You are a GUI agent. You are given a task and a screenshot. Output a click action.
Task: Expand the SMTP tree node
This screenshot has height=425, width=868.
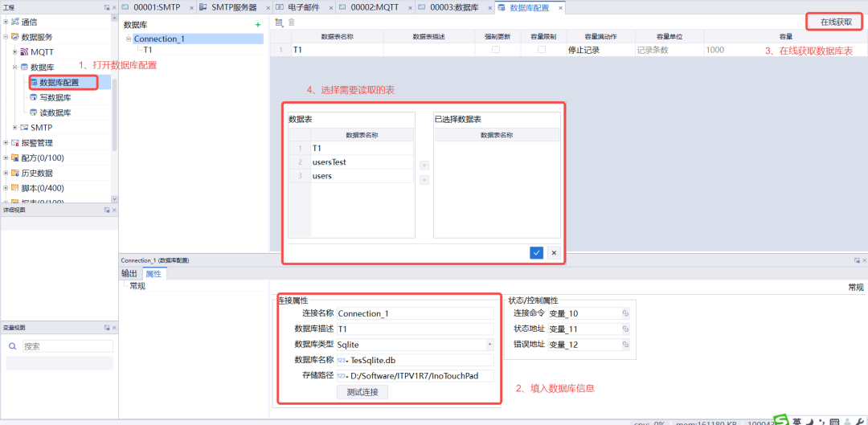[x=15, y=128]
